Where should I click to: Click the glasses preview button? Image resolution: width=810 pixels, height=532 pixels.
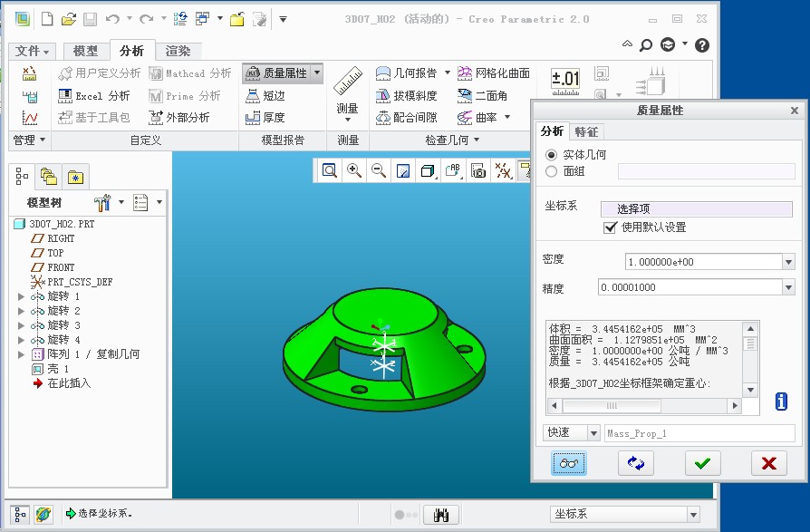tap(569, 463)
